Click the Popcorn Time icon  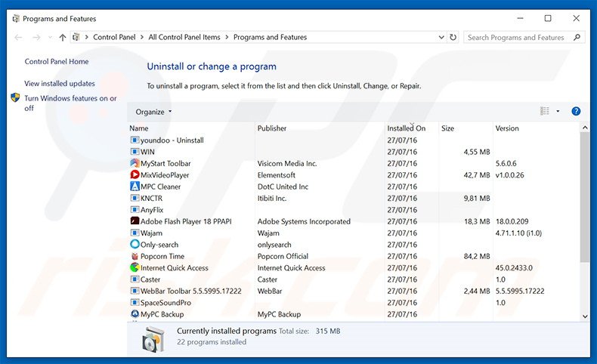coord(135,256)
